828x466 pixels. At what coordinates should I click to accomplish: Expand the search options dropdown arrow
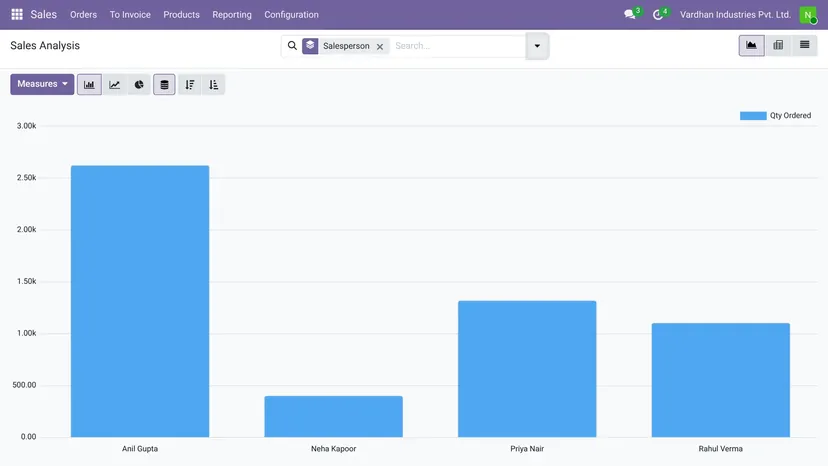pyautogui.click(x=537, y=46)
